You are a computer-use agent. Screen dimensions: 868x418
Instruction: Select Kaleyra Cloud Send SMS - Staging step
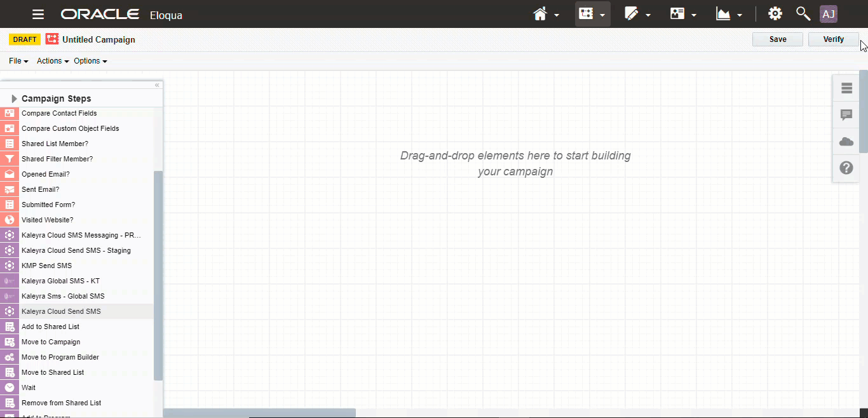(76, 250)
